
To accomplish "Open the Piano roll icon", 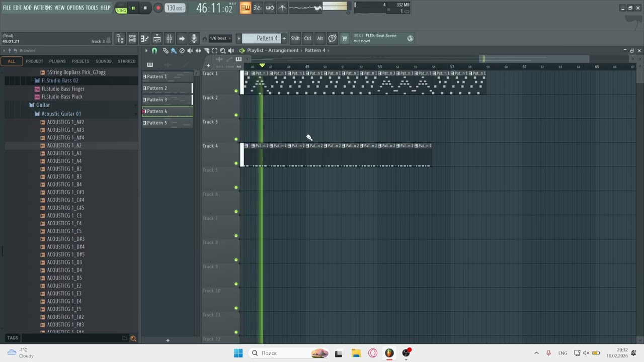I will (144, 39).
